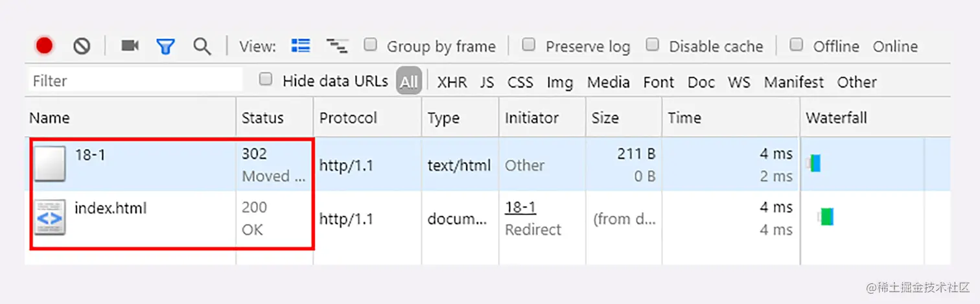Screen dimensions: 980x304
Task: Tick the Offline checkbox
Action: (797, 45)
